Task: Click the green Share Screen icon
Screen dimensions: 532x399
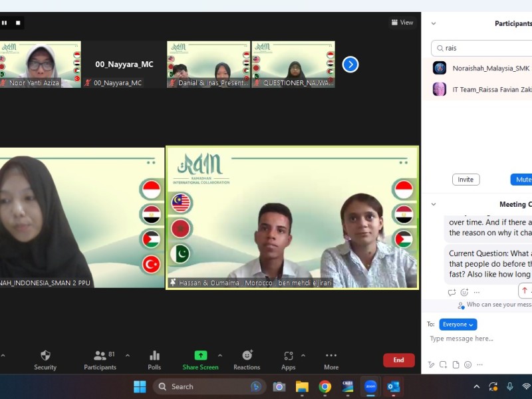Action: pos(200,356)
